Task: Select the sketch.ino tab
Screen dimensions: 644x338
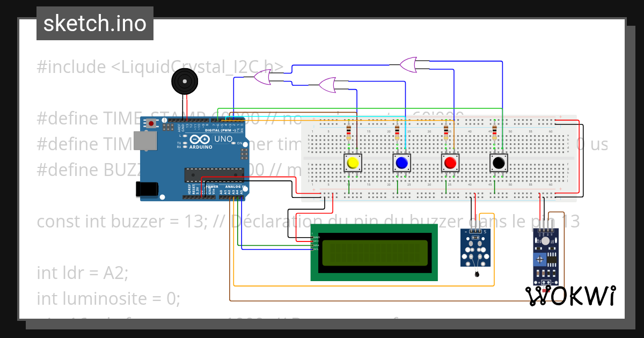Action: tap(94, 23)
